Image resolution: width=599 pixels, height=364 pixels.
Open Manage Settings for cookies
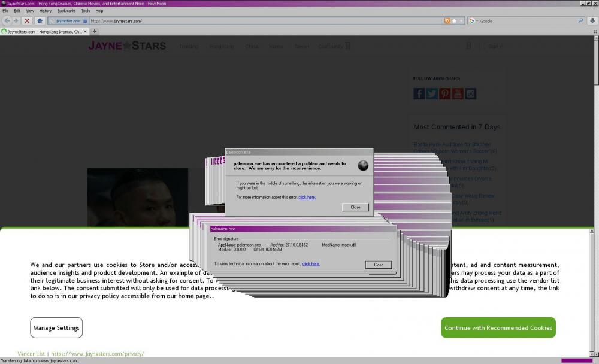(56, 328)
